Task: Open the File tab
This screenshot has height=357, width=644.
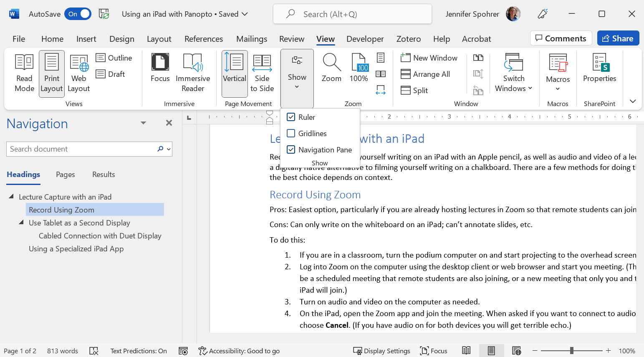Action: click(19, 39)
